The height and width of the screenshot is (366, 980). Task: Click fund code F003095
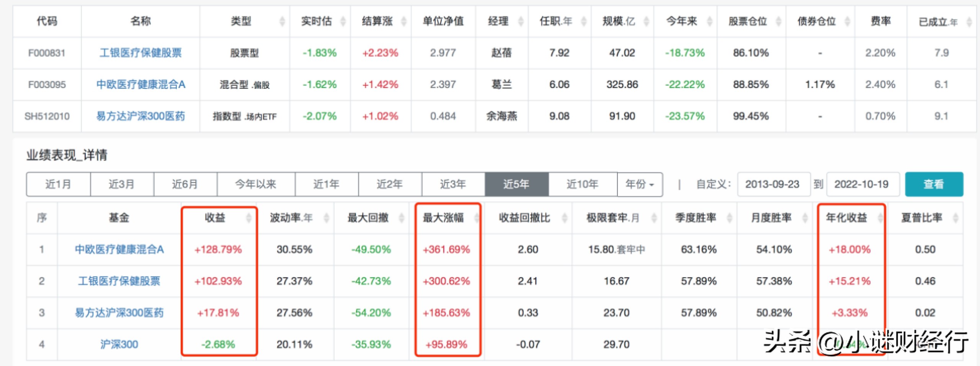47,85
